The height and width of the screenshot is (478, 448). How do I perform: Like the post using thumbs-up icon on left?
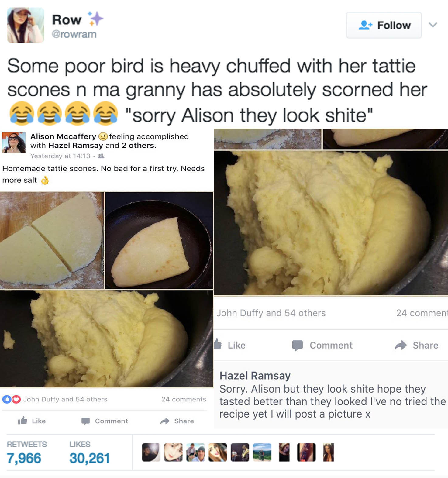pos(22,421)
